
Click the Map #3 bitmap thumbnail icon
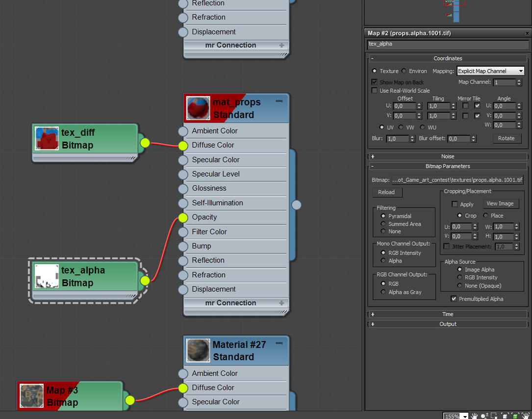[31, 396]
